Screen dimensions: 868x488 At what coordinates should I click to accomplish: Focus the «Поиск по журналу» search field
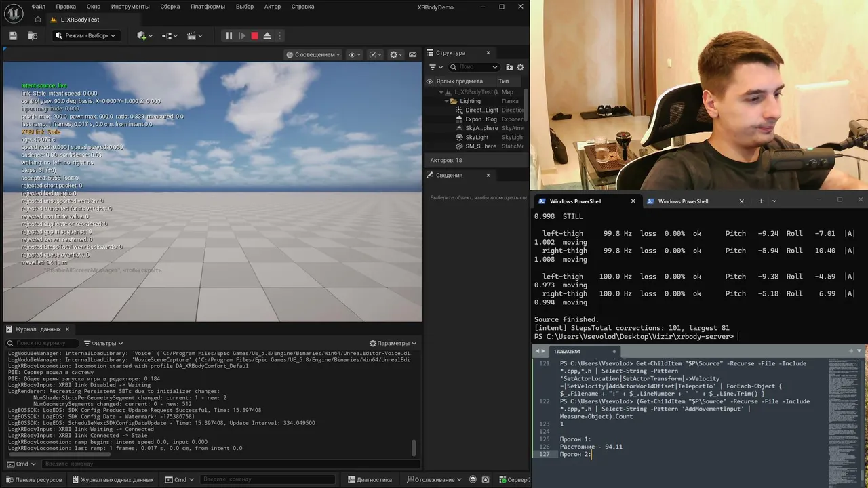(41, 343)
